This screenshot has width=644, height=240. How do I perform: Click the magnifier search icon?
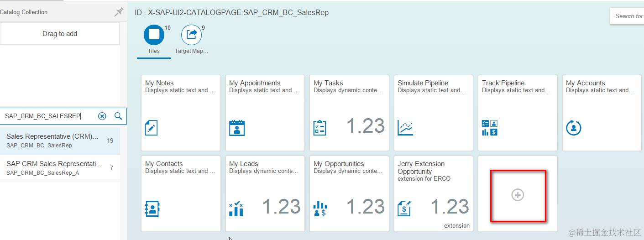(x=118, y=116)
